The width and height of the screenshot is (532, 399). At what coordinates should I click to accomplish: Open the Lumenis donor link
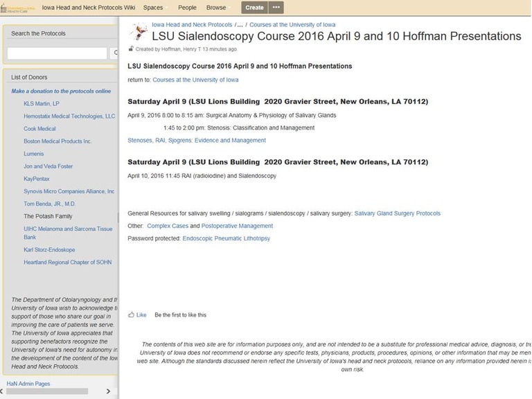(33, 154)
